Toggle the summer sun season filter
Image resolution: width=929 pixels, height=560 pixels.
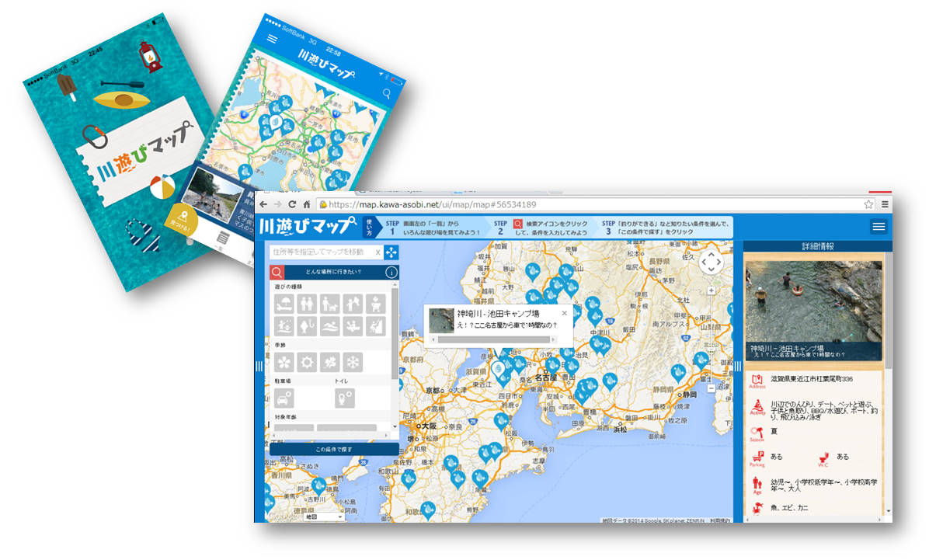307,362
